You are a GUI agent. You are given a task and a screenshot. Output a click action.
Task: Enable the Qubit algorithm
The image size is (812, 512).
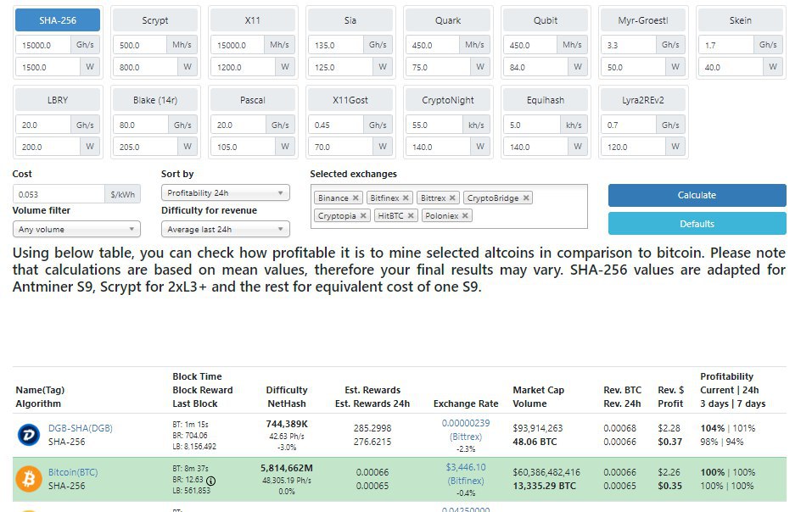[546, 20]
